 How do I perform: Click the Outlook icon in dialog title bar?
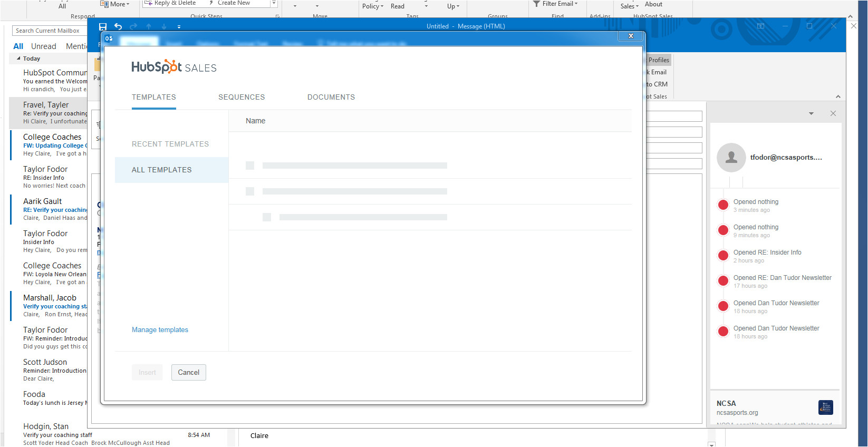(x=109, y=38)
